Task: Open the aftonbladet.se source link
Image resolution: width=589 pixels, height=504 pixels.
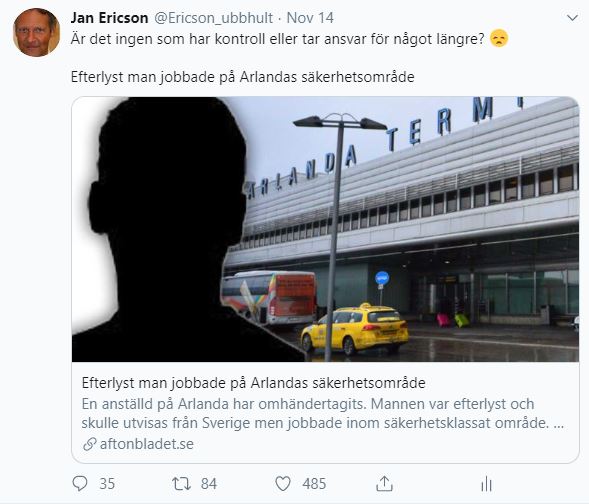Action: (146, 444)
